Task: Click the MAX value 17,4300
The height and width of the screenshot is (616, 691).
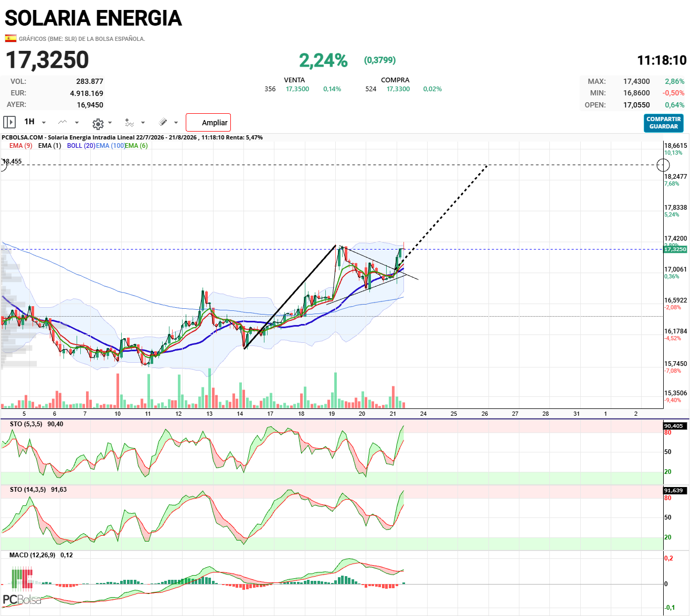Action: (x=636, y=81)
